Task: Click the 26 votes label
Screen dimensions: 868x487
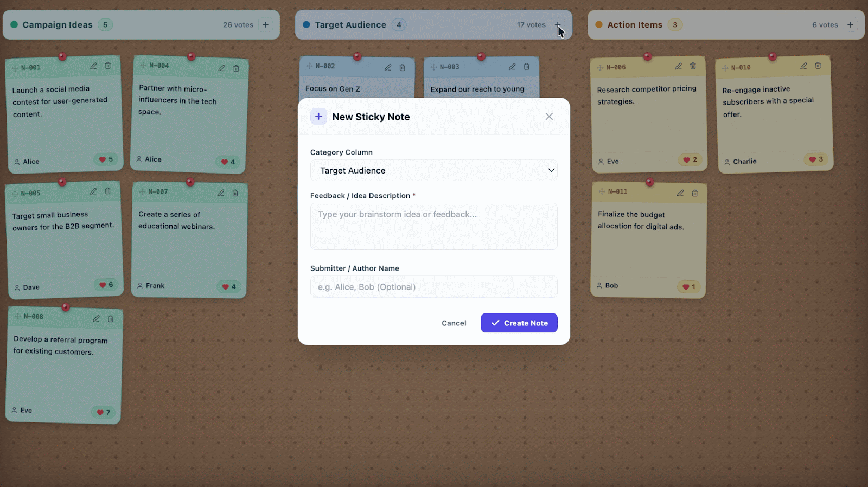Action: coord(238,25)
